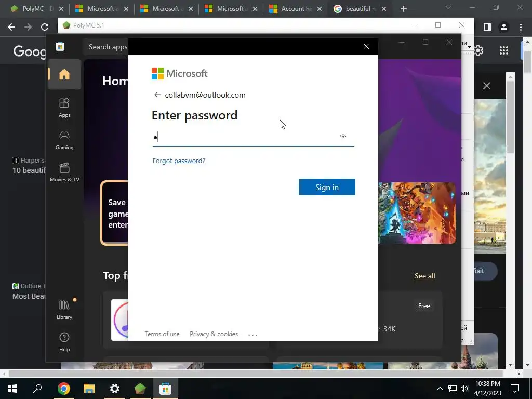Click the Free button on store app card
This screenshot has height=399, width=532.
pos(424,305)
